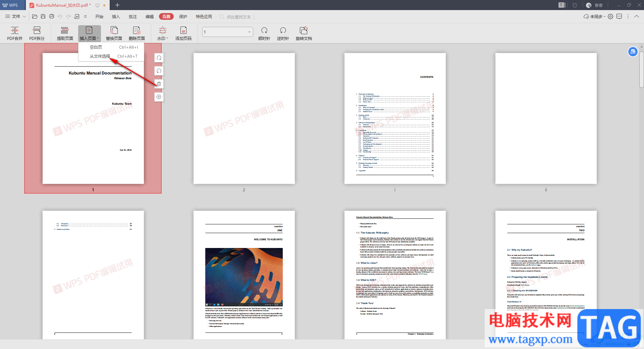Click the open folder icon
Screen dimensions: 644x349
pos(35,16)
